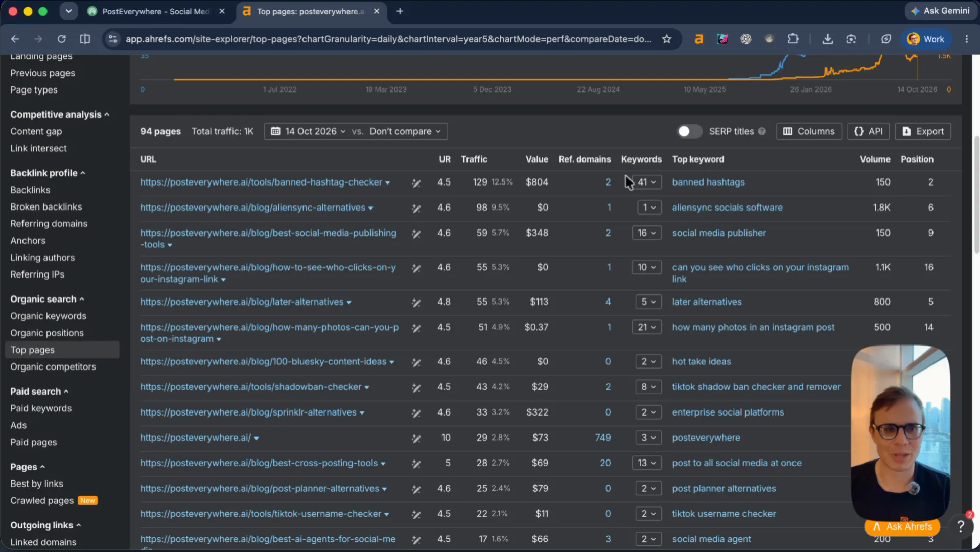This screenshot has height=552, width=980.
Task: Click the 749 referring domains link for the homepage
Action: point(603,438)
